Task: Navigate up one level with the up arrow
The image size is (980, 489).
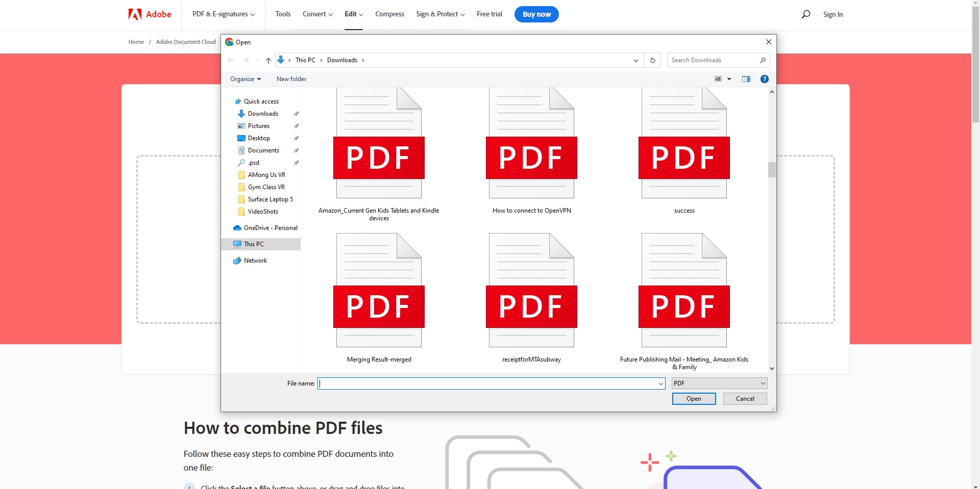Action: click(x=268, y=60)
